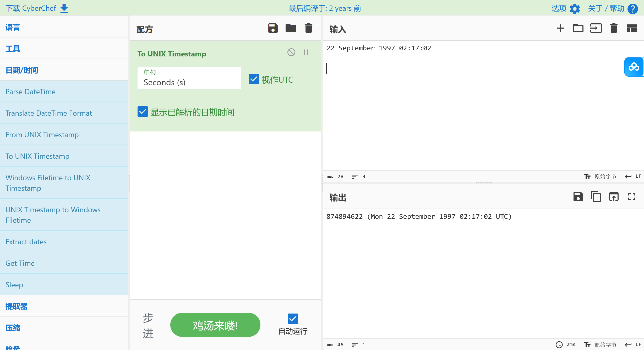Toggle the 视作UTC checkbox
This screenshot has width=644, height=350.
[x=254, y=79]
